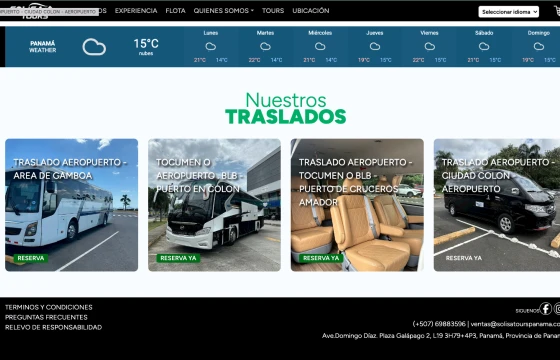Click Reserva Ya on the Cruceros Amador card

coord(321,258)
